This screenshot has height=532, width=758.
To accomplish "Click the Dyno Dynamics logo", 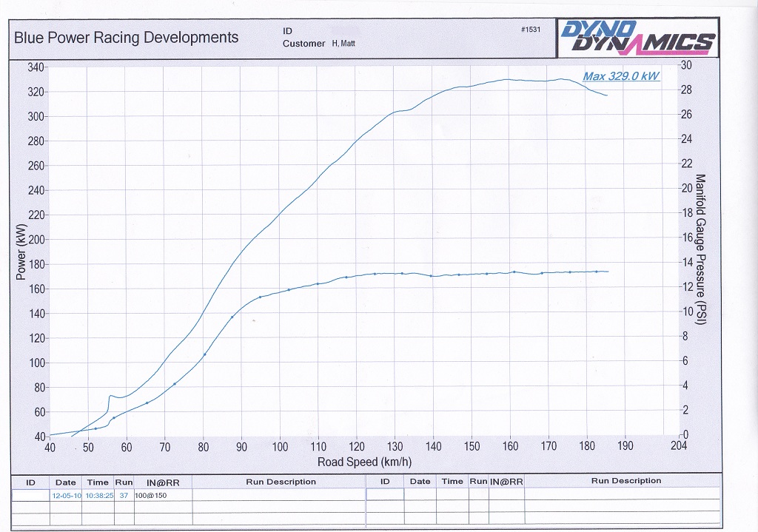I will tap(638, 38).
